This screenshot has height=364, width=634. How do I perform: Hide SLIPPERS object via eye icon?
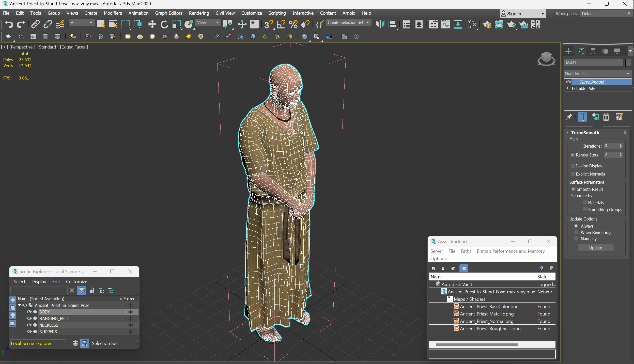(29, 331)
